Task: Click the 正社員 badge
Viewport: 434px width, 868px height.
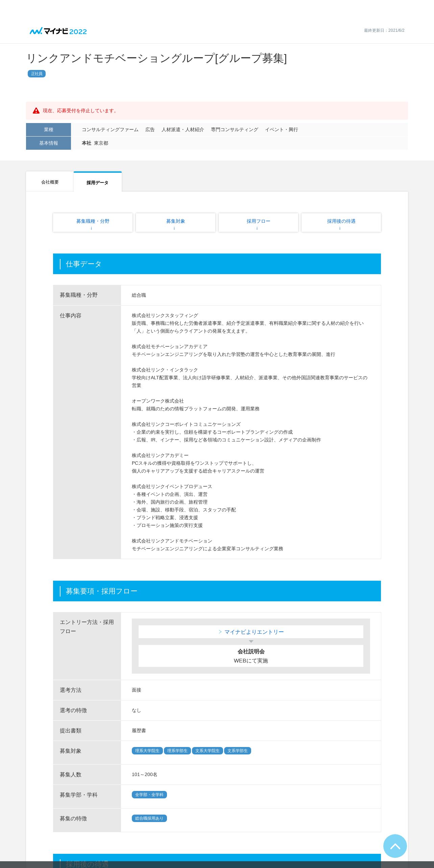Action: pos(37,74)
